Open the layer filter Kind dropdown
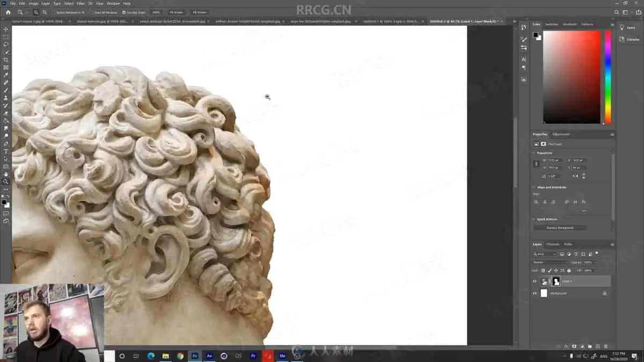The width and height of the screenshot is (644, 362). 545,254
